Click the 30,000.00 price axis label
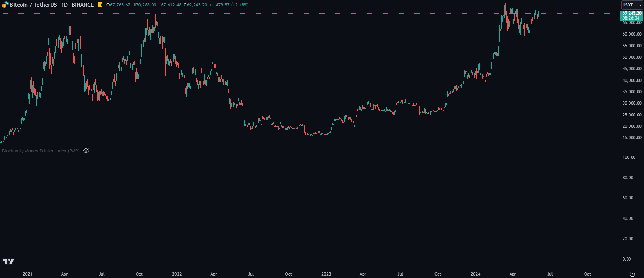This screenshot has height=278, width=644. [x=632, y=103]
